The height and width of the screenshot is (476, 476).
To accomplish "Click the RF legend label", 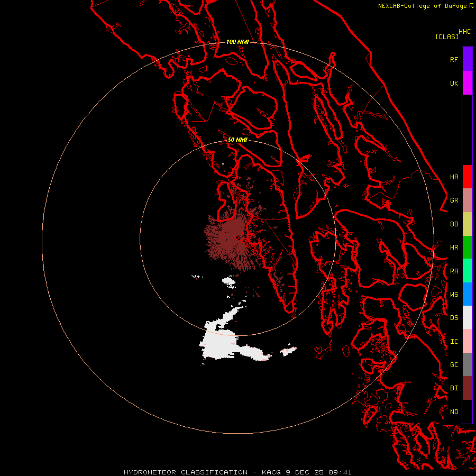I will pos(454,59).
